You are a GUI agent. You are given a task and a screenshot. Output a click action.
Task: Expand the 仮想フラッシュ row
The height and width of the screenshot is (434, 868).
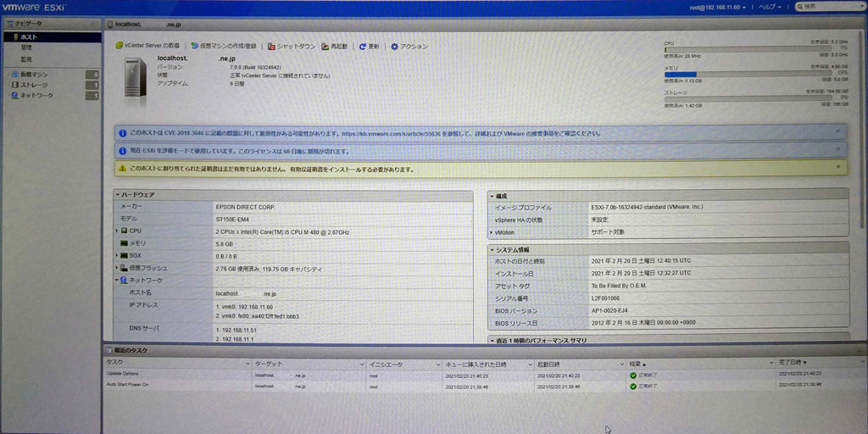(x=117, y=268)
